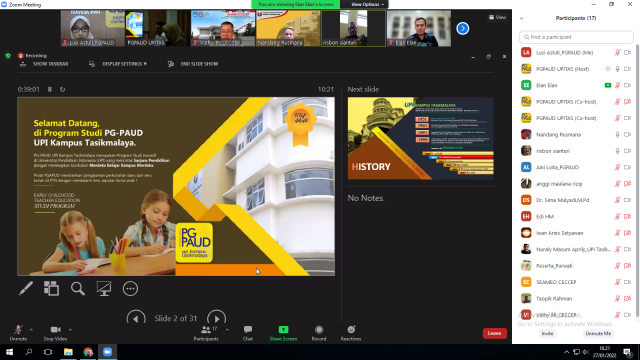Click the red Leave button

click(494, 333)
